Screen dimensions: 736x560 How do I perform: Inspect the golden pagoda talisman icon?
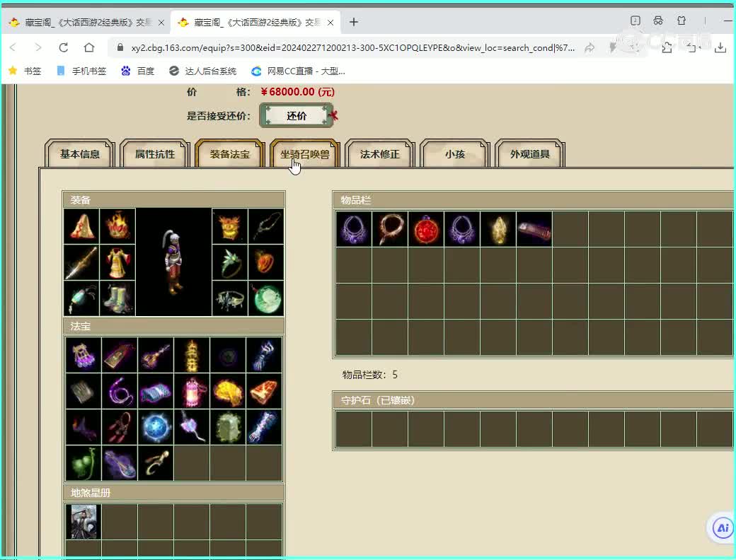[192, 355]
